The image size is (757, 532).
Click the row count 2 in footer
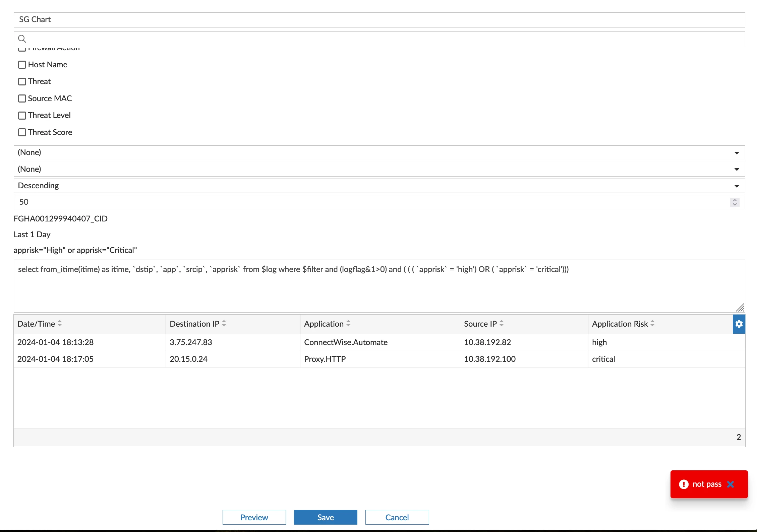click(x=739, y=437)
